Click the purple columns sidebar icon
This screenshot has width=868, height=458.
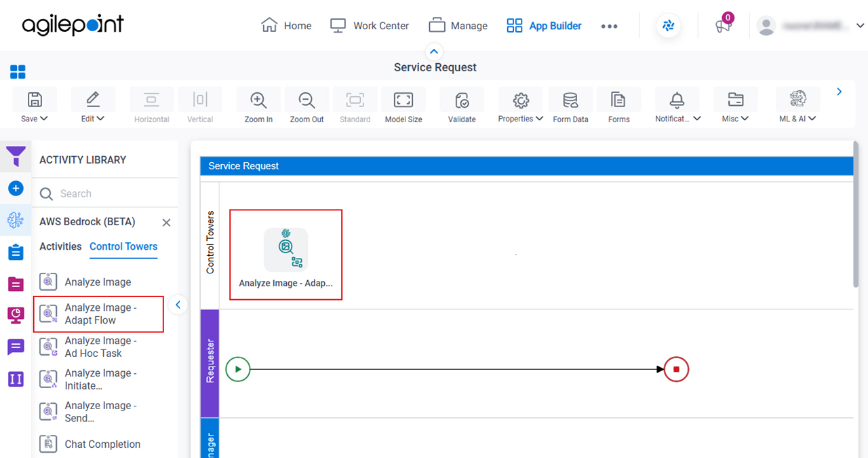16,379
